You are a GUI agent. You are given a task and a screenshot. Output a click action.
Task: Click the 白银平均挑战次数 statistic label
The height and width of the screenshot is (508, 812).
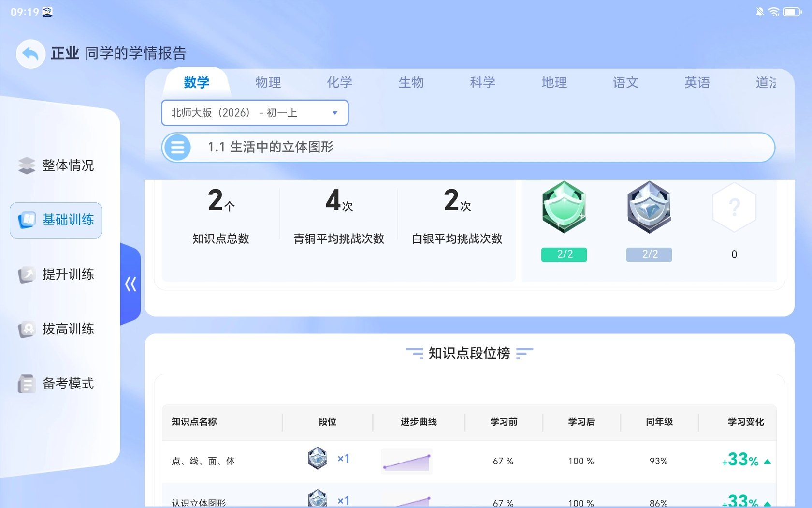point(457,239)
